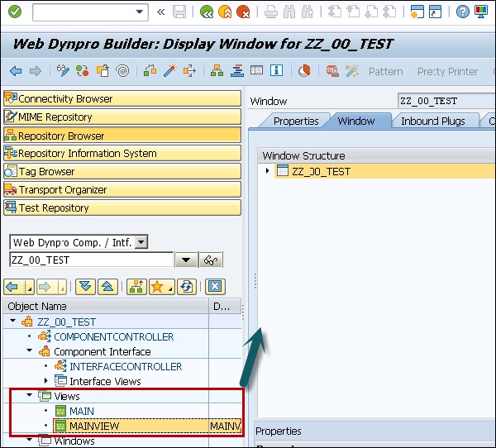
Task: Switch to the Properties tab
Action: pos(295,122)
